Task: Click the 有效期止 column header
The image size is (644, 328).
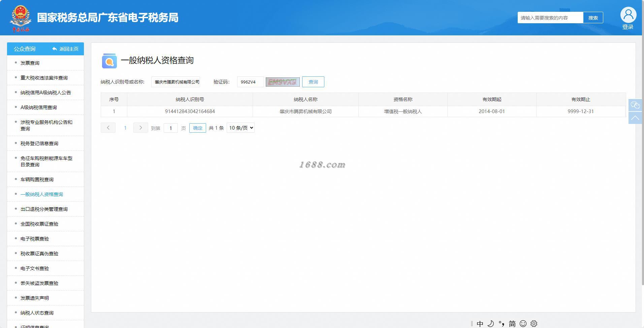Action: click(581, 99)
